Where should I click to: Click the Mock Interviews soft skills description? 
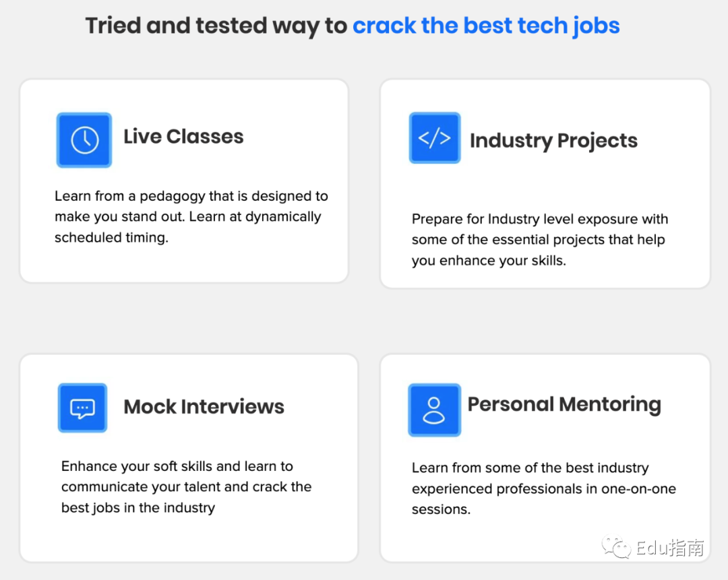coord(186,486)
